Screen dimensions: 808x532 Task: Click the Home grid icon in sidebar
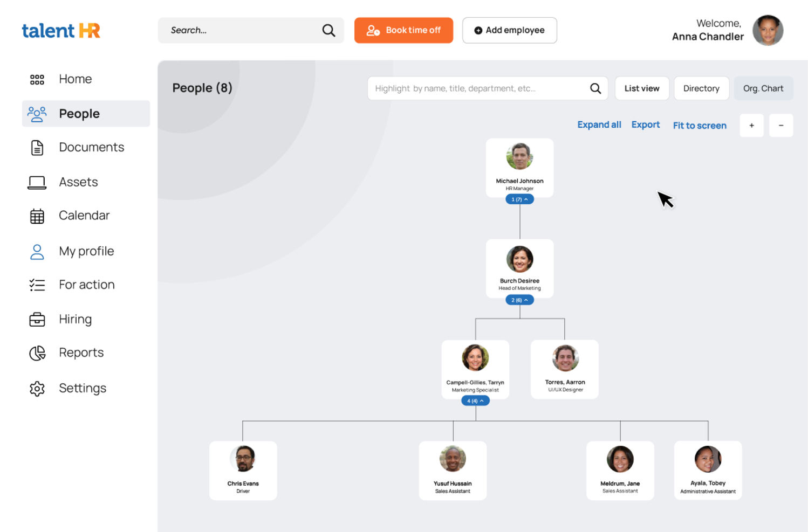(x=37, y=80)
